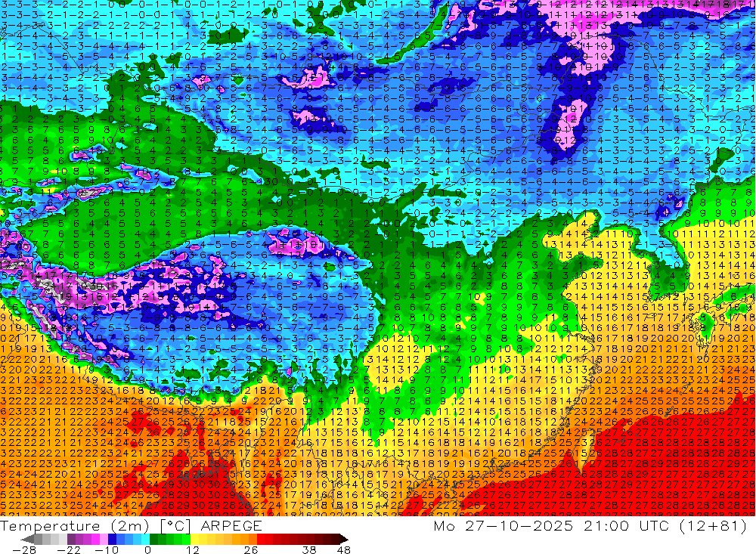
Task: Click the '12' legend scale value
Action: (192, 549)
